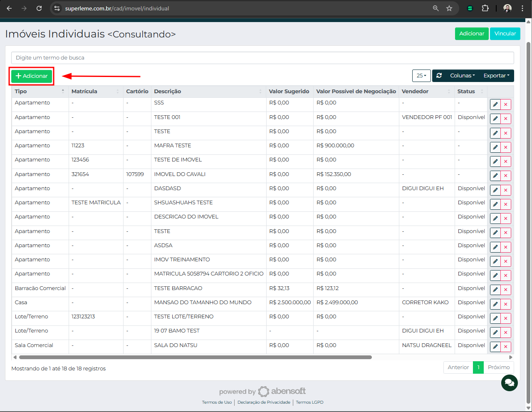Focus the search term input field
Screen dimensions: 532x412
[262, 58]
